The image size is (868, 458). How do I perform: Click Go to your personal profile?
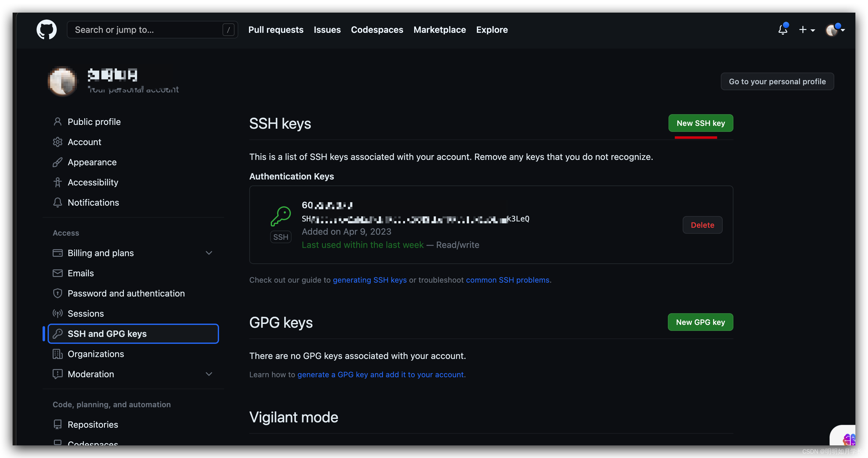pos(777,81)
